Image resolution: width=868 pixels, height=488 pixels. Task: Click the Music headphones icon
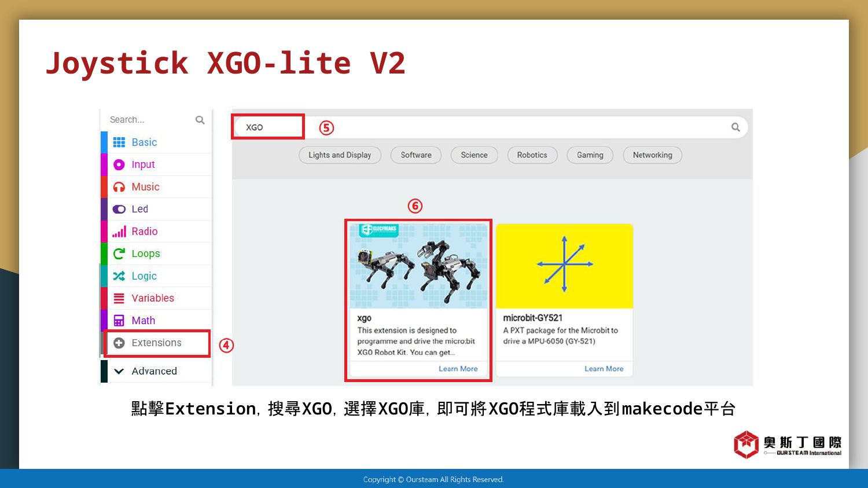pos(119,187)
